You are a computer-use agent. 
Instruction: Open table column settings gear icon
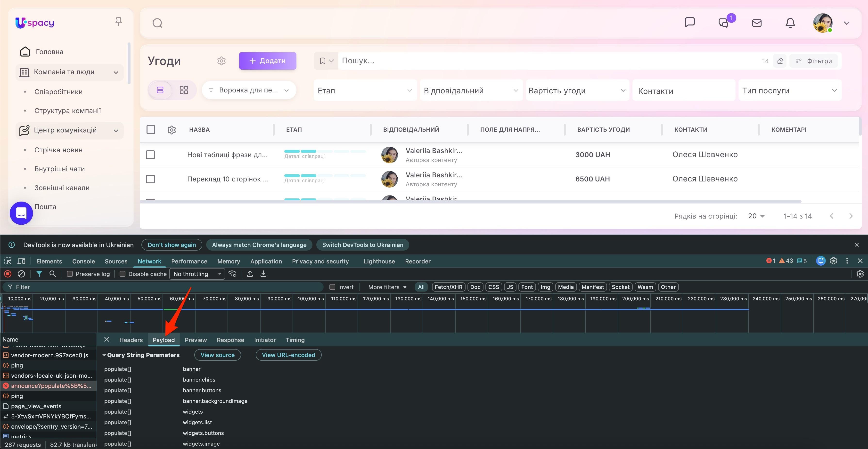click(x=172, y=130)
